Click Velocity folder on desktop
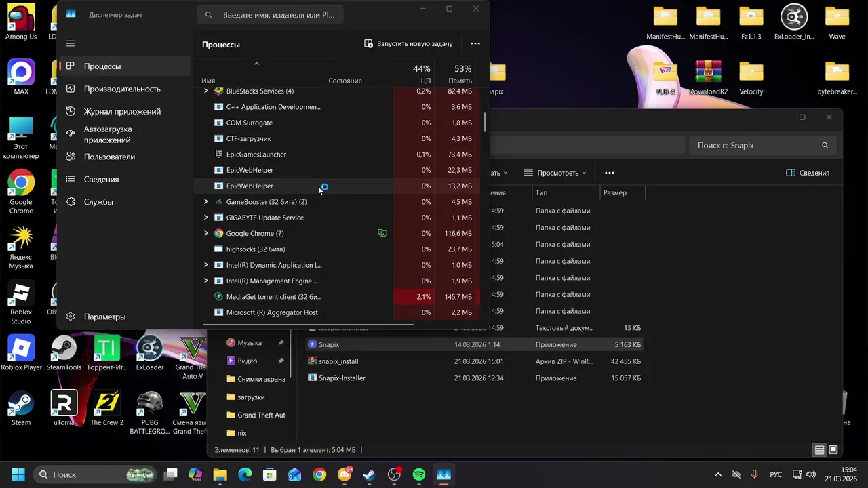 (x=751, y=77)
